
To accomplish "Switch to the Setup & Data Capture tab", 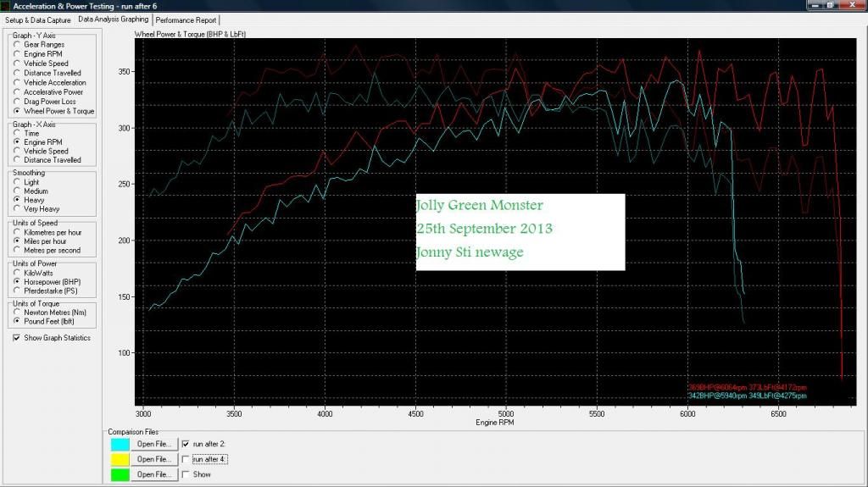I will [38, 19].
